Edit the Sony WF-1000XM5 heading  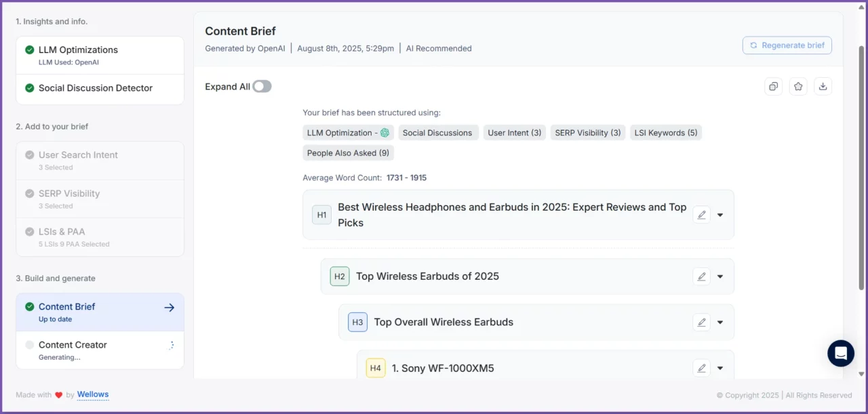702,369
